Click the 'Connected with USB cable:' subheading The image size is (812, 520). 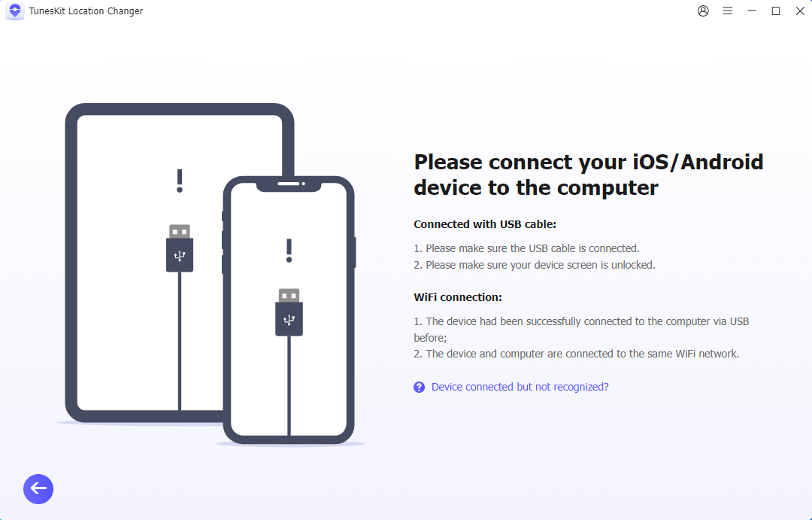pos(485,224)
